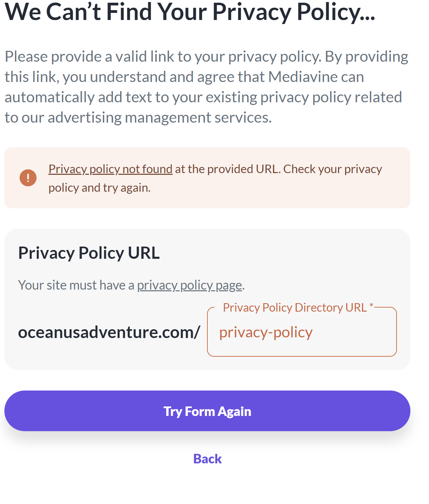Viewport: 429px width, 504px height.
Task: Follow the "privacy policy page" link
Action: [x=189, y=285]
